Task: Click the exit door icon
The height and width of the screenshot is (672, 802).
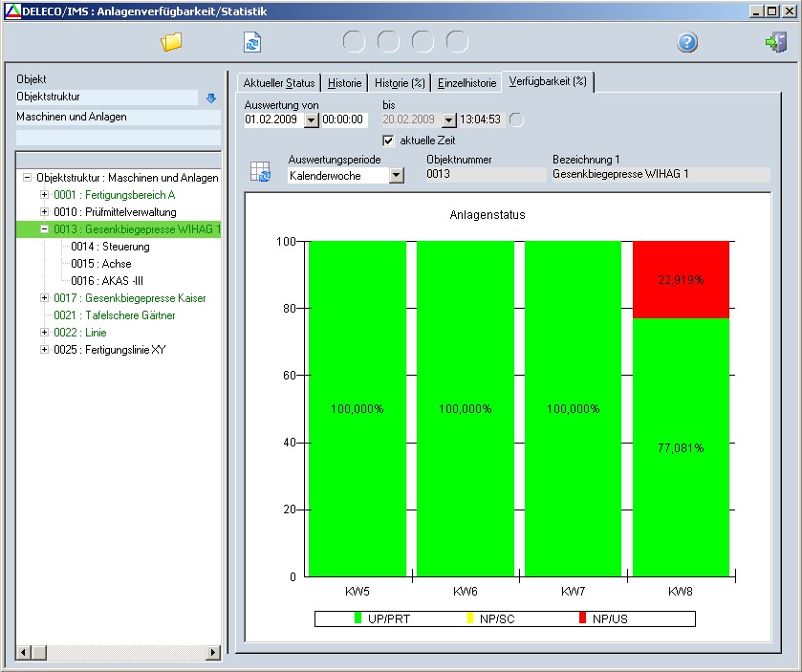Action: pos(775,42)
